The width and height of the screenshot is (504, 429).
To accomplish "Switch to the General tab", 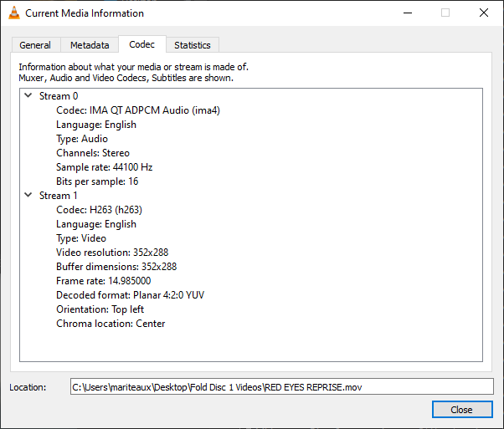I will (x=35, y=45).
